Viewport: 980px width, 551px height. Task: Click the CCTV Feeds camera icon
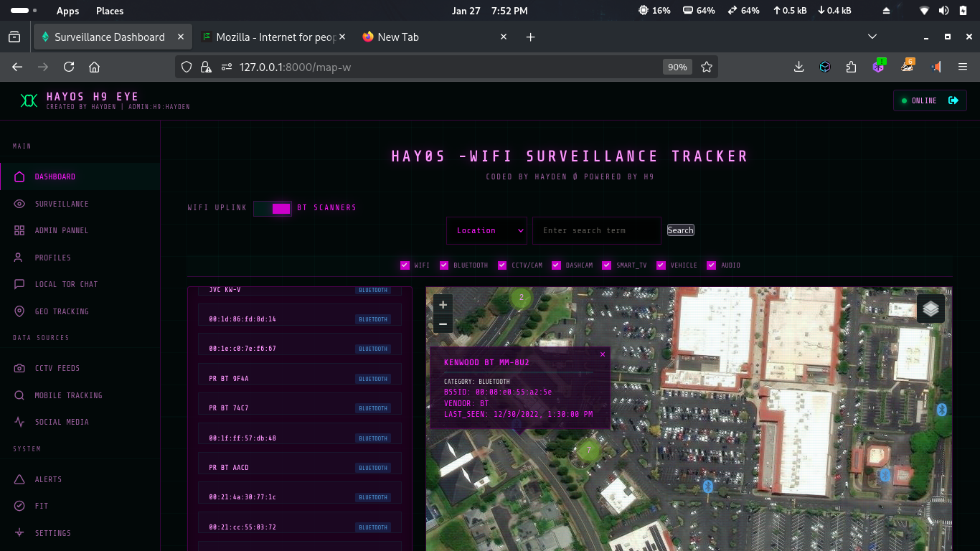[19, 368]
